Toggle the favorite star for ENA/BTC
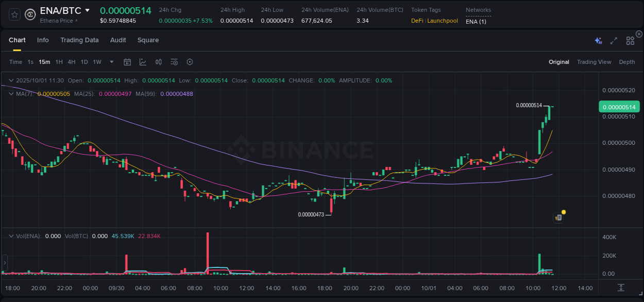Viewport: 644px width, 302px height. point(14,14)
